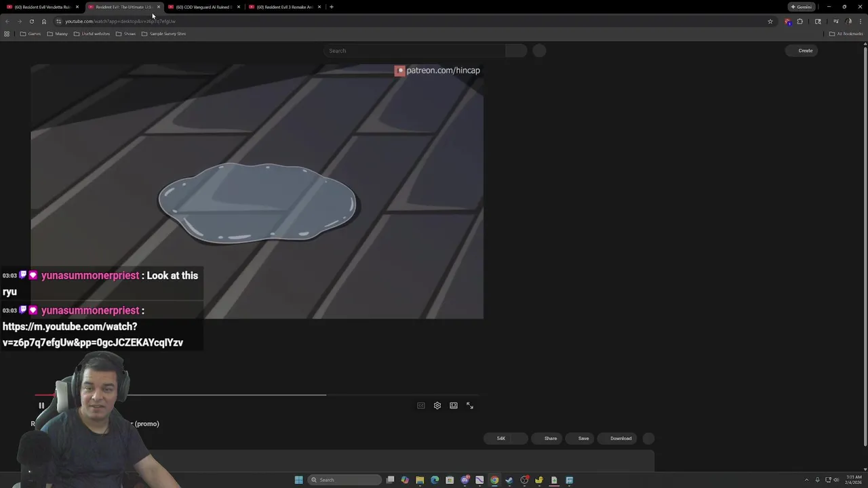868x488 pixels.
Task: Bookmark this page with the star
Action: pos(770,21)
